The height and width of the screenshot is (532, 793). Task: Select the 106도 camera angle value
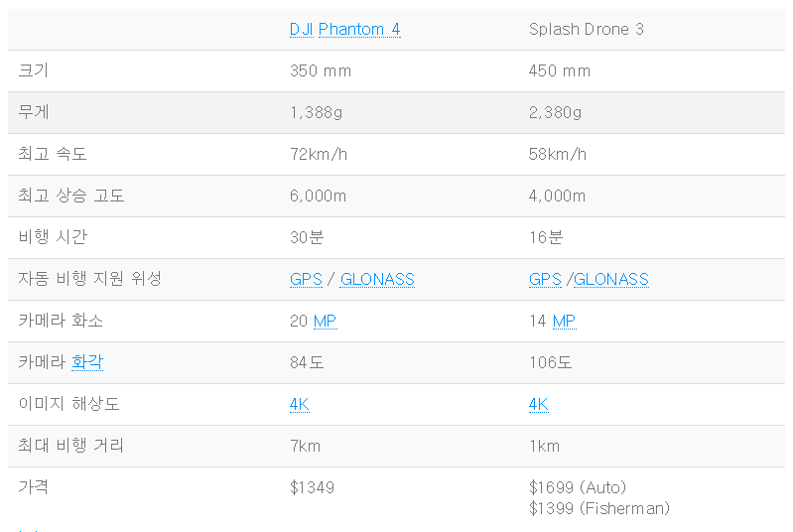pos(550,362)
